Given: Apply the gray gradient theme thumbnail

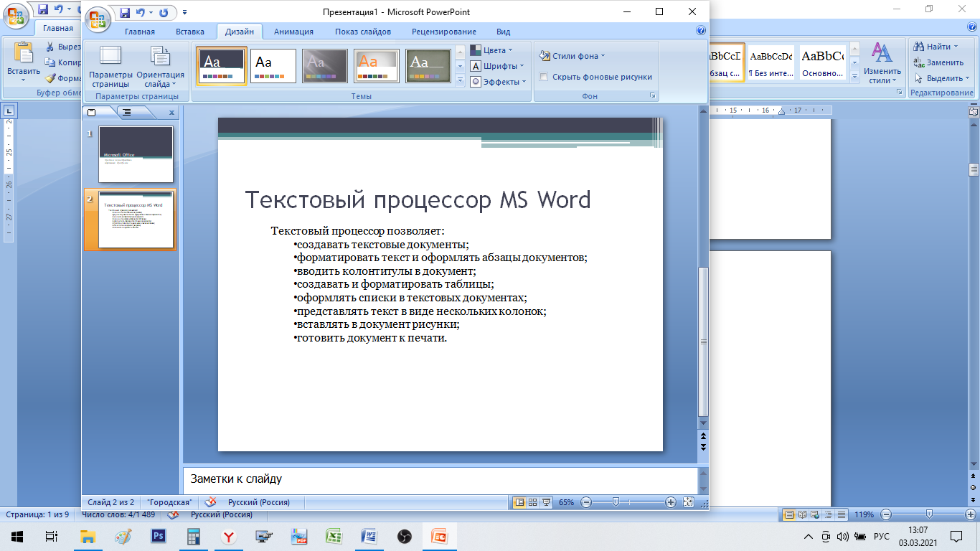Looking at the screenshot, I should pos(325,66).
